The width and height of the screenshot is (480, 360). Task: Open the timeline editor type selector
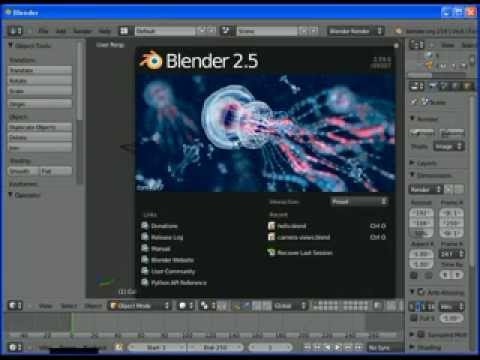click(x=15, y=347)
